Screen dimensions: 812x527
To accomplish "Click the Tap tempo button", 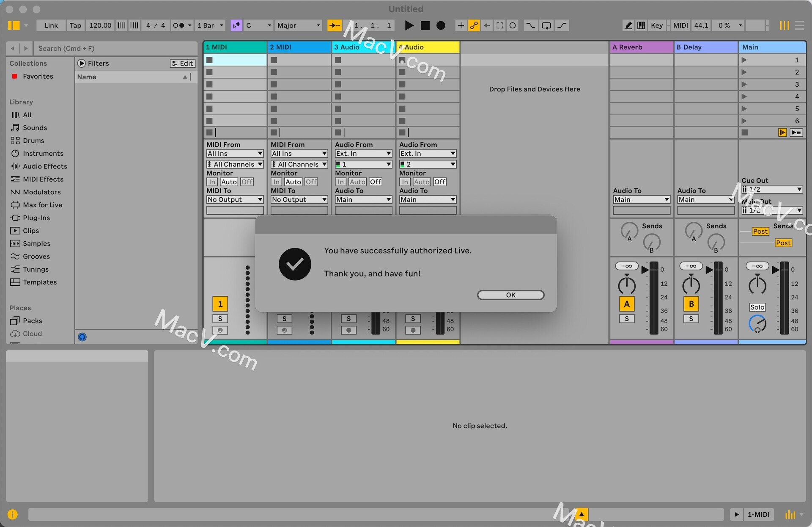I will click(x=75, y=25).
